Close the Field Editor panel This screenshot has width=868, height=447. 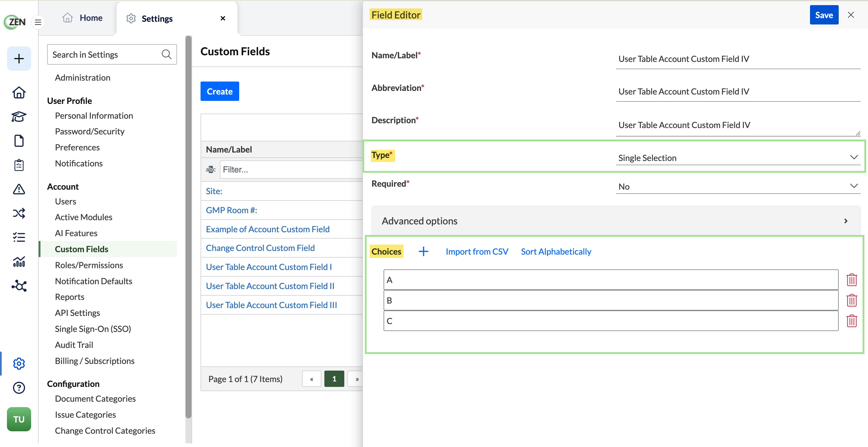851,15
